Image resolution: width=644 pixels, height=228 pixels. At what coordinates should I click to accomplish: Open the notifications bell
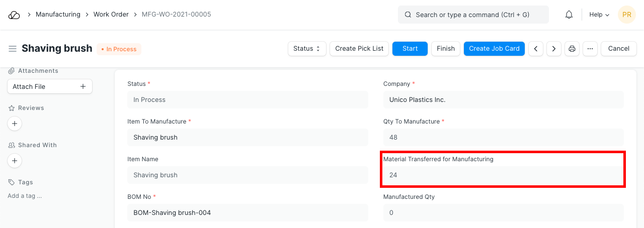tap(569, 15)
